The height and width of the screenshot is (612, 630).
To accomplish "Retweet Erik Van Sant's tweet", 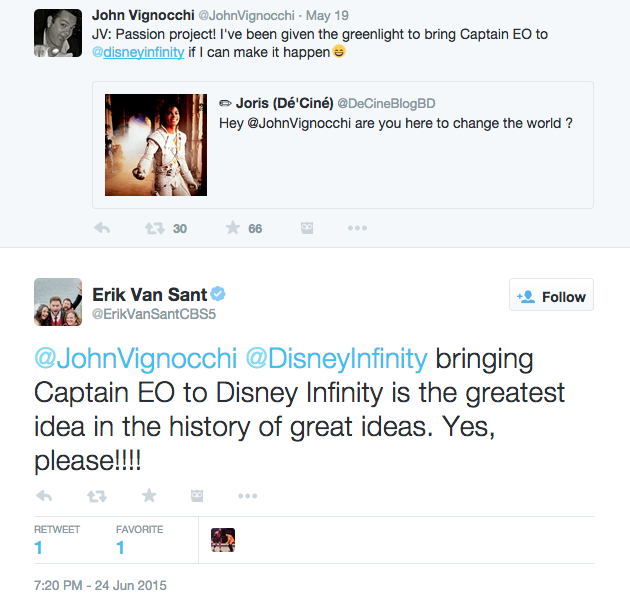I will coord(97,495).
